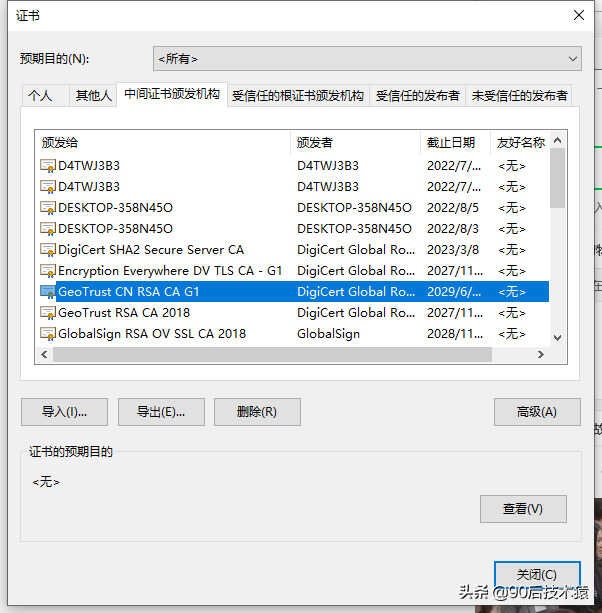Click the list's scroll-down arrow
This screenshot has height=613, width=602.
coord(558,337)
